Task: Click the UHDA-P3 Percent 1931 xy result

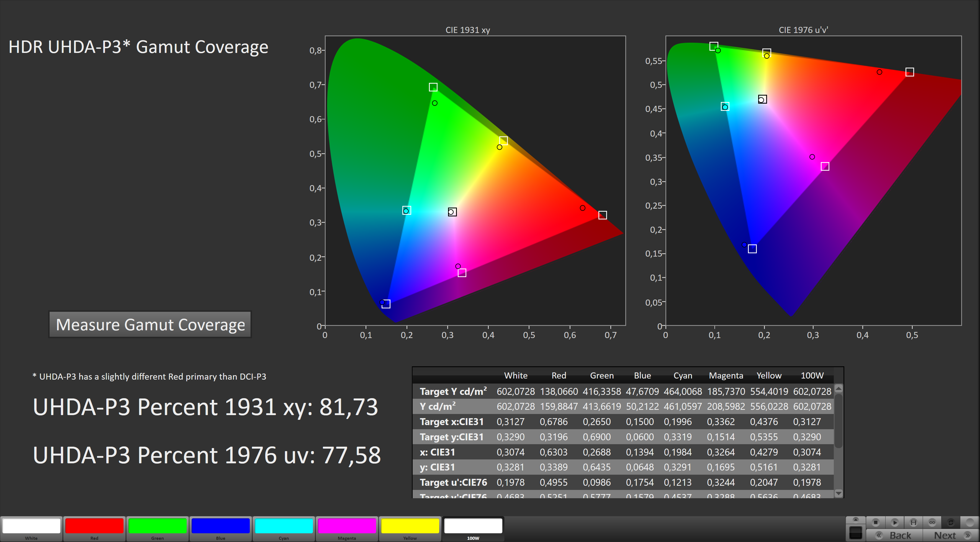Action: (x=205, y=407)
